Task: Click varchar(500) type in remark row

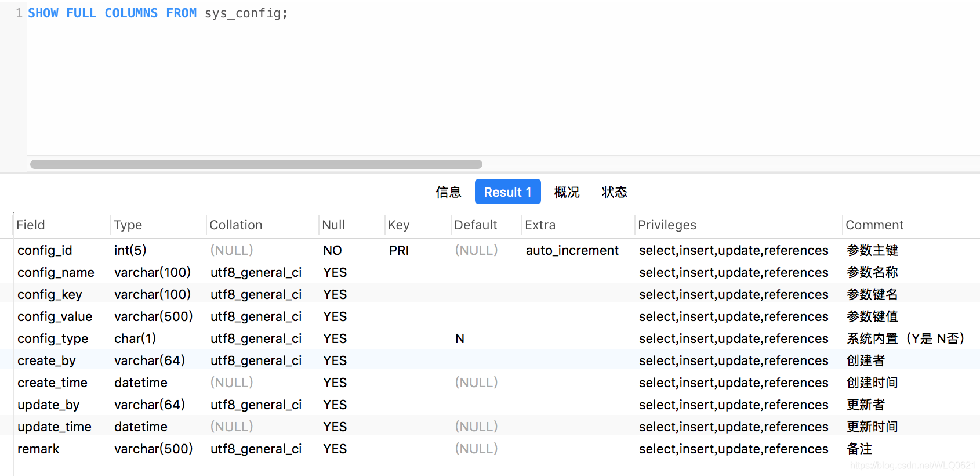Action: click(154, 449)
